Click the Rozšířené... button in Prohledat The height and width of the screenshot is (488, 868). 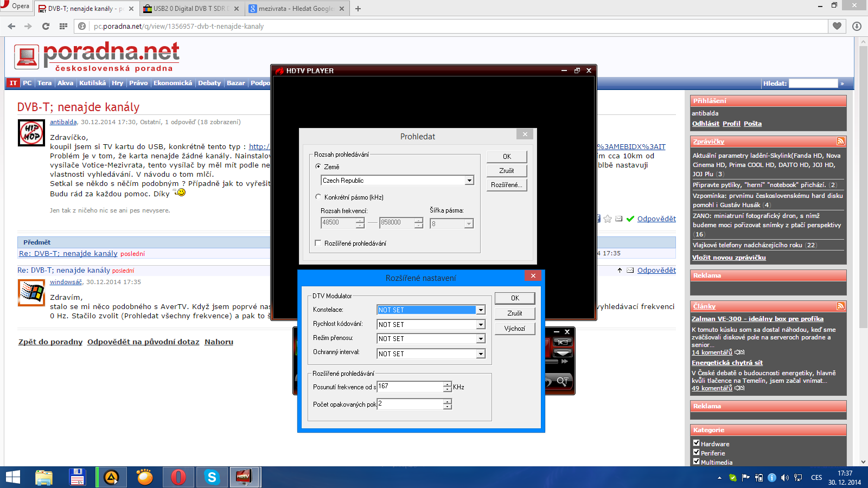506,185
